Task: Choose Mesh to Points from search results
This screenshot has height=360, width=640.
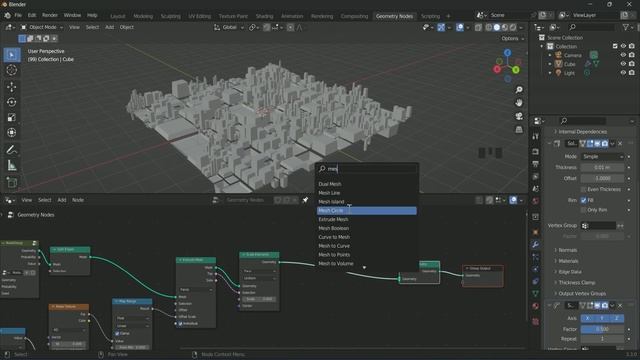Action: (x=367, y=255)
